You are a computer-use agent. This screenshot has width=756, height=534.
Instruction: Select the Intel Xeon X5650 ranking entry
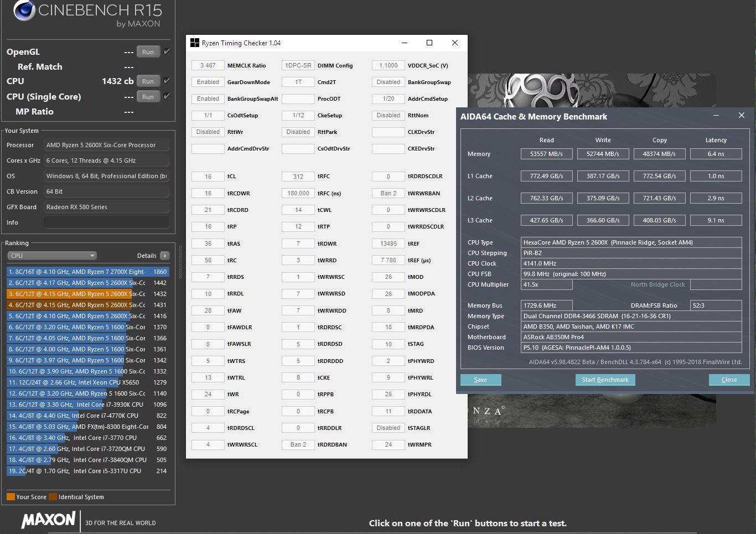tap(88, 382)
